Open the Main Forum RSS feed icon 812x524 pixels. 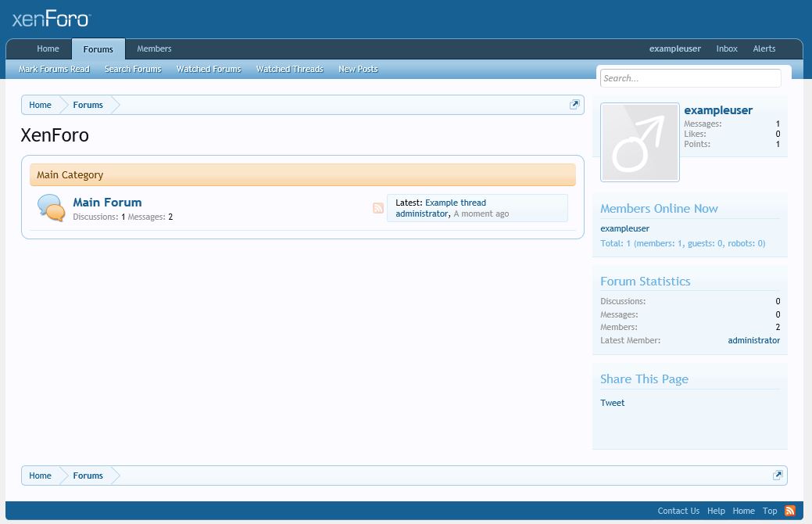click(378, 208)
